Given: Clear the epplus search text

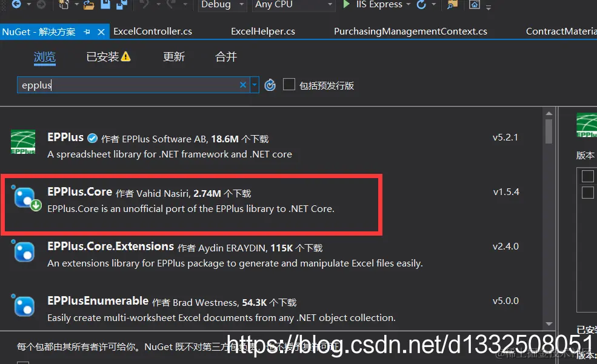Looking at the screenshot, I should point(243,85).
